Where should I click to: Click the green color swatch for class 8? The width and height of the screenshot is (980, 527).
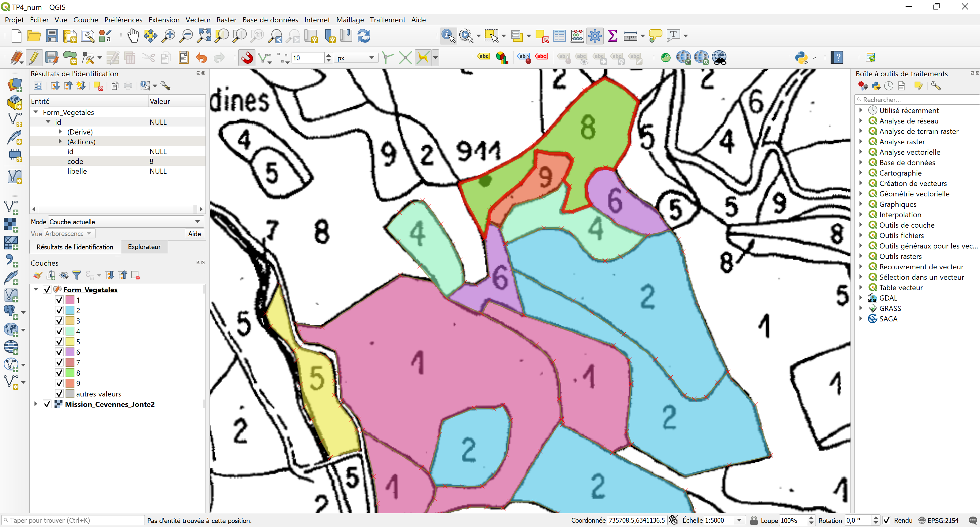coord(70,373)
